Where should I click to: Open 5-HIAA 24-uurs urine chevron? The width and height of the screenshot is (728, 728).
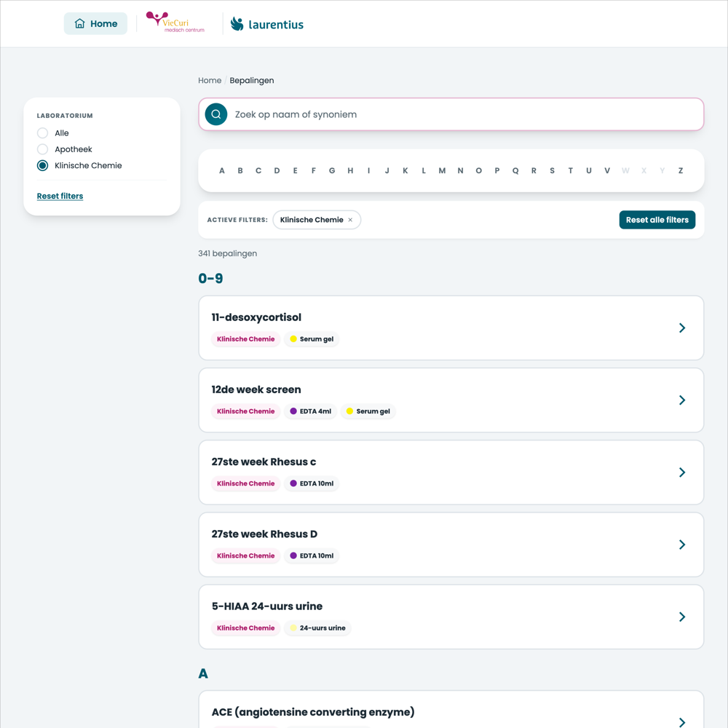pos(682,617)
